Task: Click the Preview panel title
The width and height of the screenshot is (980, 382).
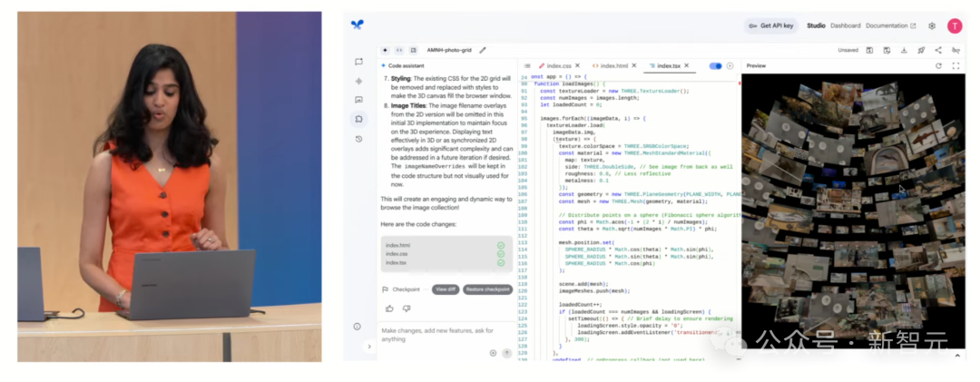Action: pyautogui.click(x=756, y=65)
